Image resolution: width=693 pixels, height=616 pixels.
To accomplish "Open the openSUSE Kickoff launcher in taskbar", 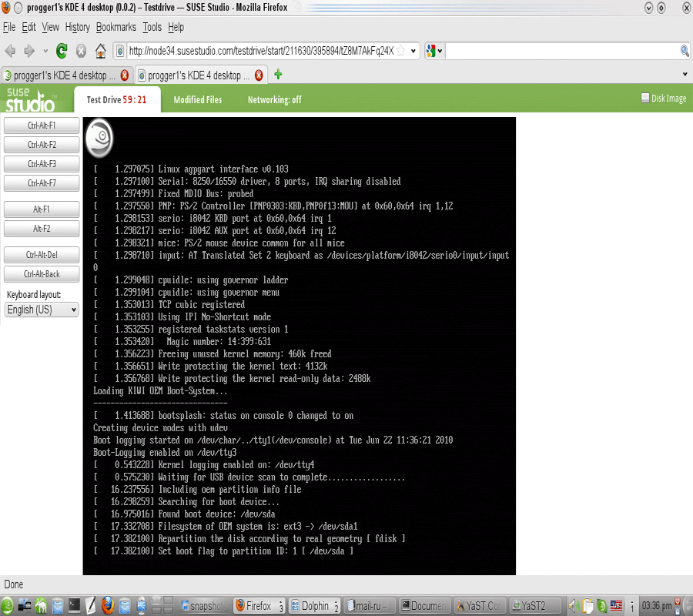I will pyautogui.click(x=7, y=606).
